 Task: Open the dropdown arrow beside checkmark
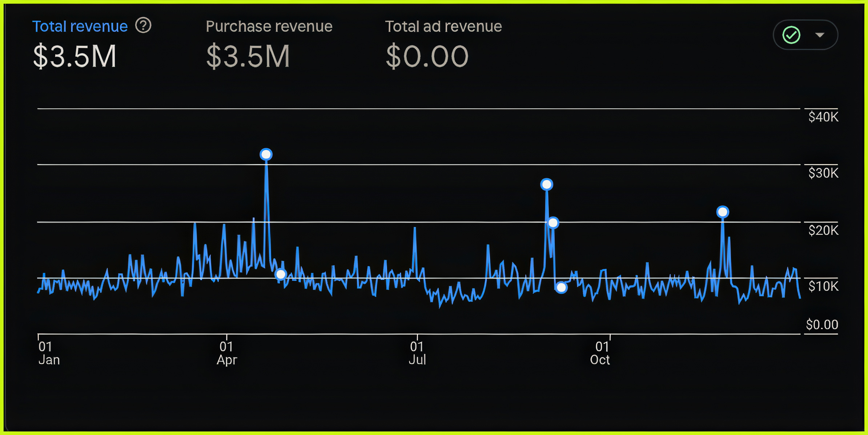tap(820, 35)
